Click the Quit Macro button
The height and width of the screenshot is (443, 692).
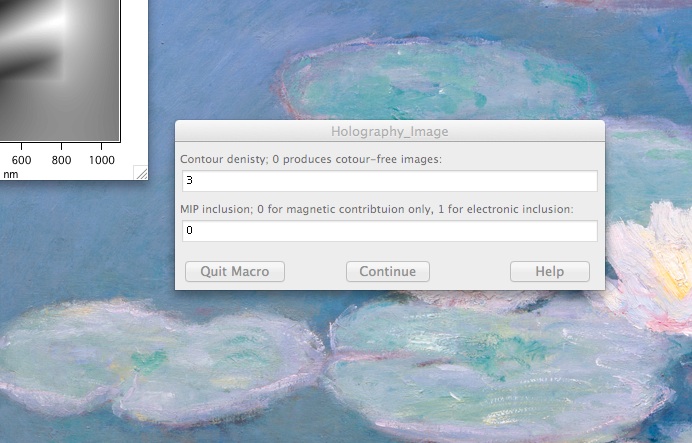coord(235,271)
